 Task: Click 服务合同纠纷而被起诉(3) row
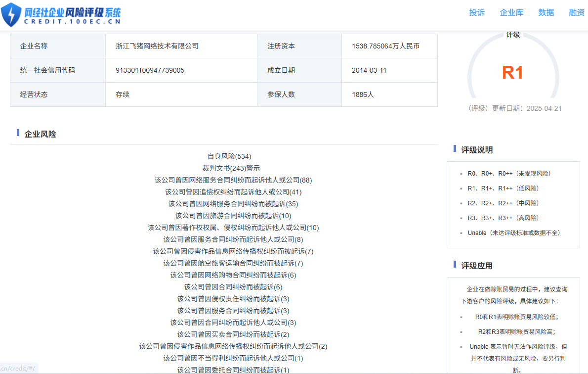point(233,311)
